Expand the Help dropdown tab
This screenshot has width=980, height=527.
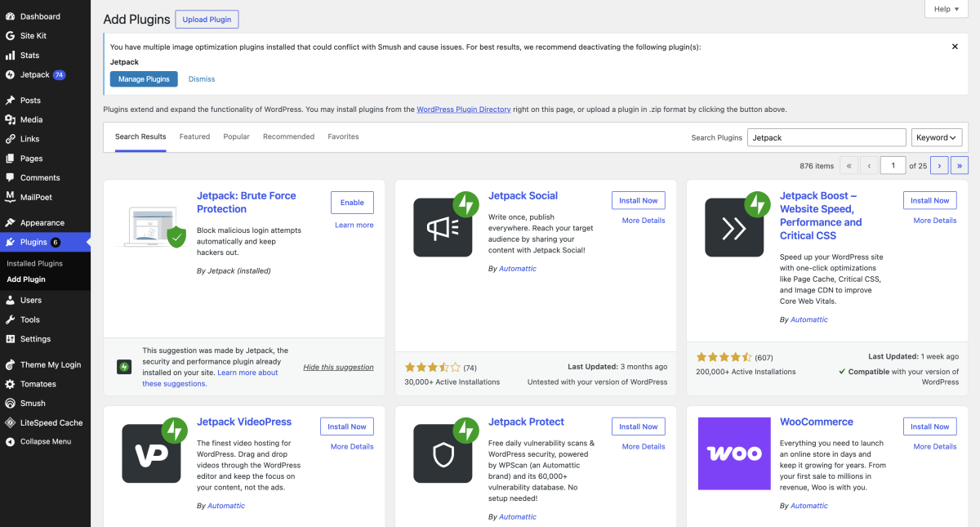tap(947, 9)
